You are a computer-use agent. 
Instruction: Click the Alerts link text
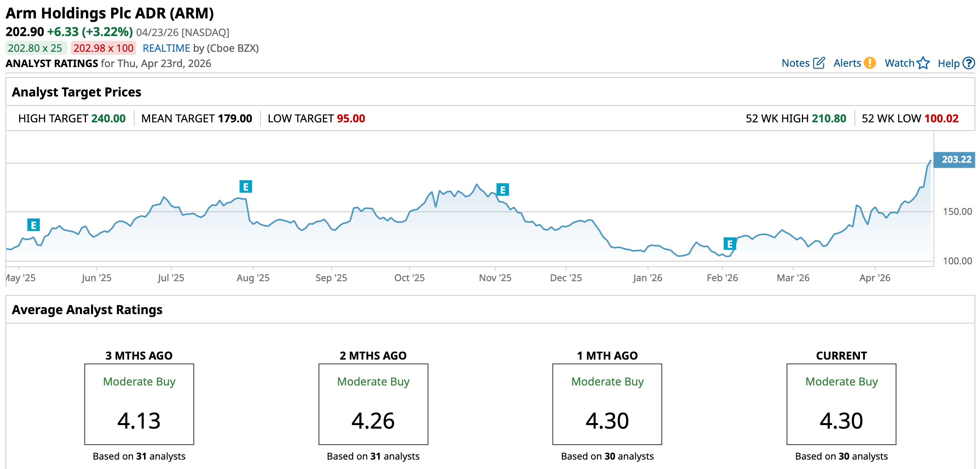847,63
